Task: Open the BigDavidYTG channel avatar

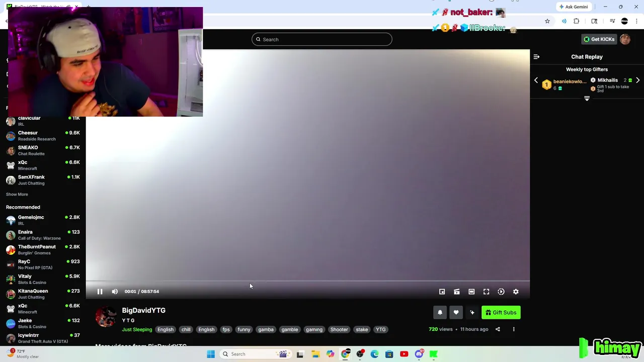Action: (106, 317)
